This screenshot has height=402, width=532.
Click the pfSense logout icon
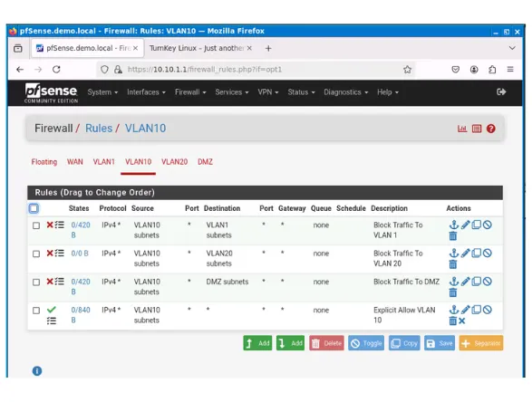501,91
